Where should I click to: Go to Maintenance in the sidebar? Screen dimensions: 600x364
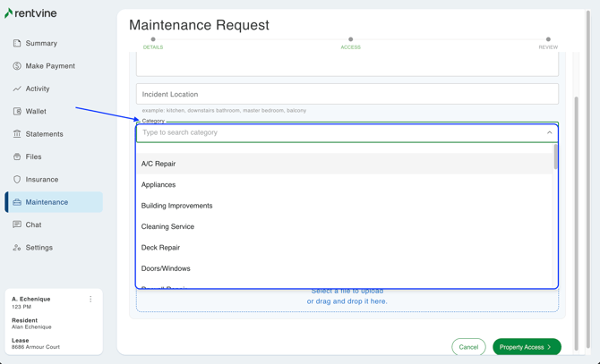(47, 202)
